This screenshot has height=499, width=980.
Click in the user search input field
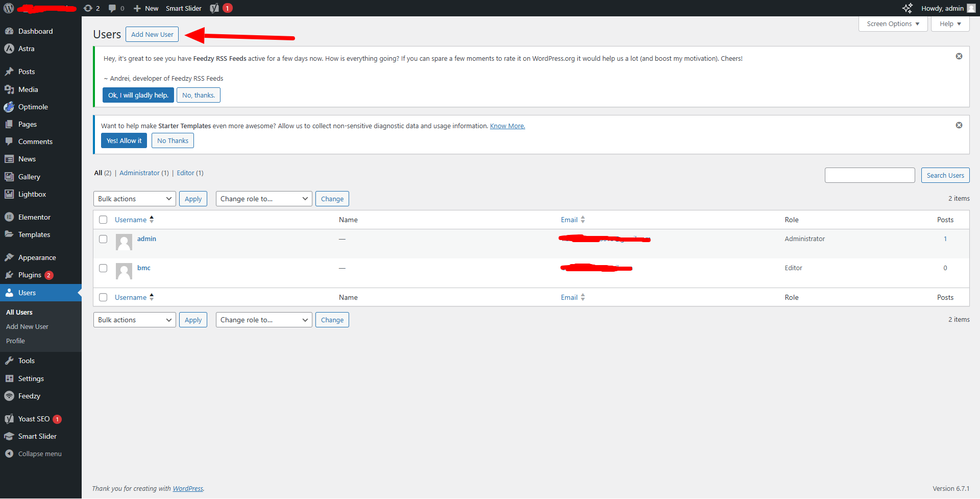(x=869, y=175)
